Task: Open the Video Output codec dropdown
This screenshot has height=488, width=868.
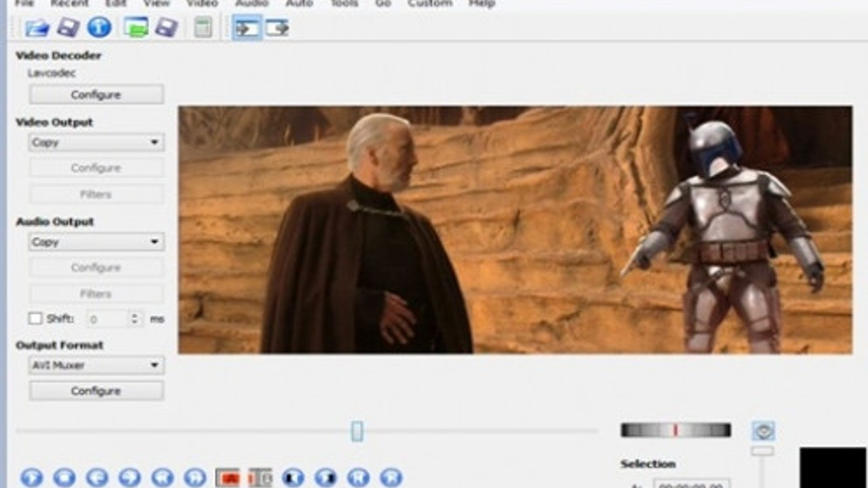Action: point(96,142)
